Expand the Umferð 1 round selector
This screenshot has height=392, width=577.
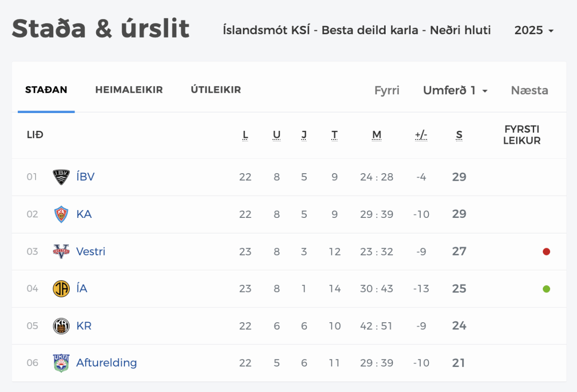455,90
